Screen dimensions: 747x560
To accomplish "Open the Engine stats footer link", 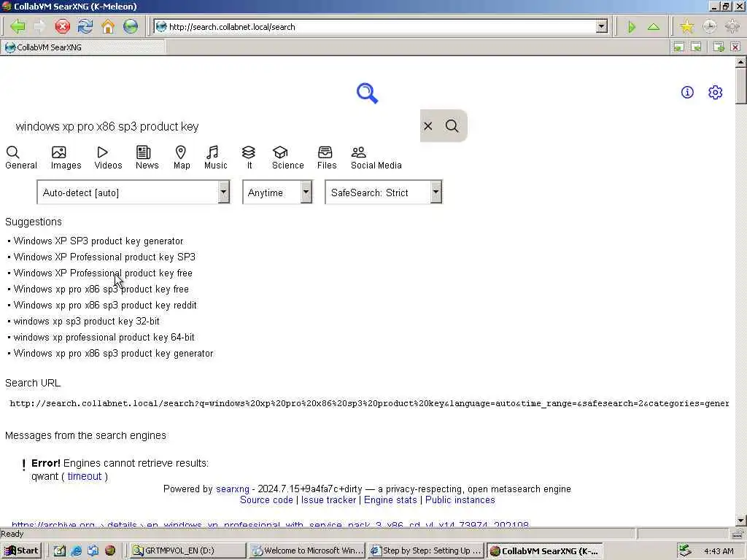I will coord(390,500).
